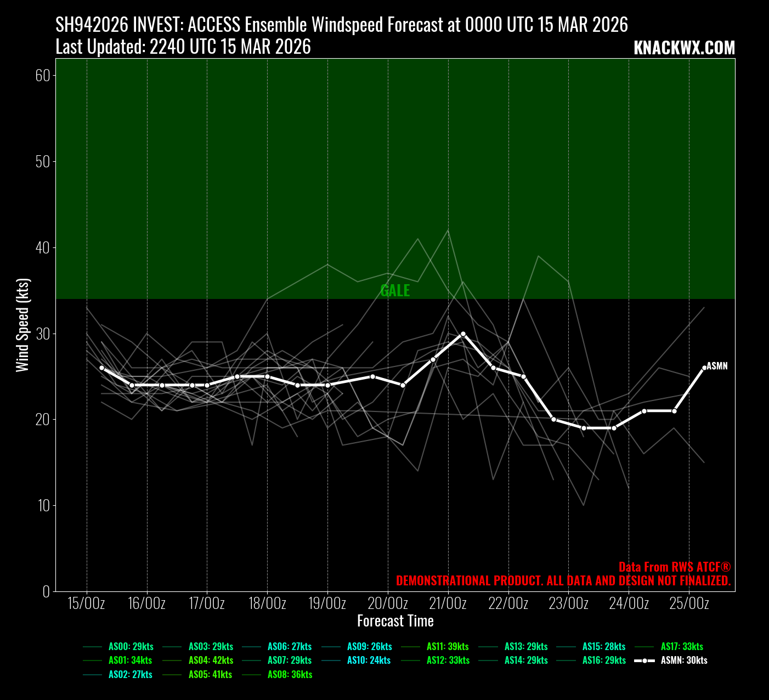
Task: Click the 60 value on wind speed axis
Action: click(42, 76)
